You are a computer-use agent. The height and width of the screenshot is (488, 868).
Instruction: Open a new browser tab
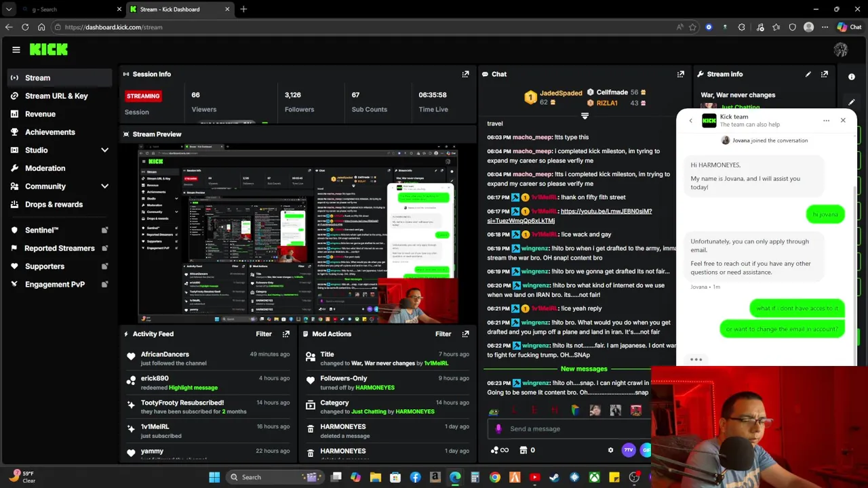click(243, 9)
